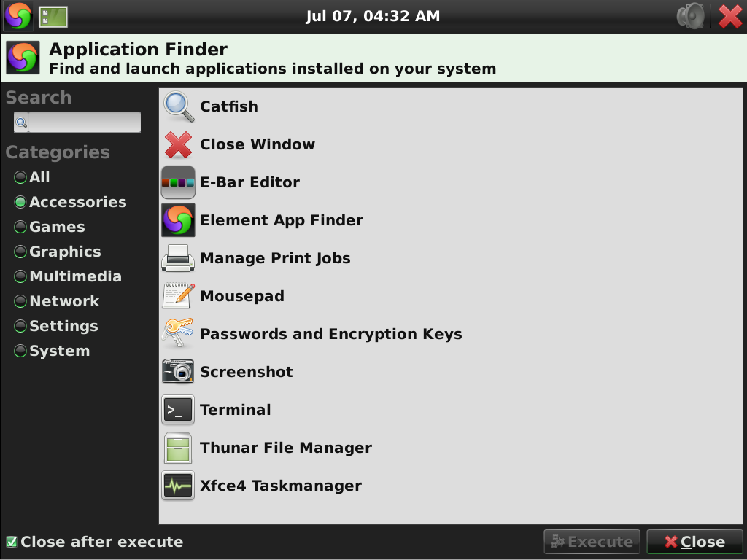Launch the Mousepad text editor
The width and height of the screenshot is (747, 560).
click(241, 296)
